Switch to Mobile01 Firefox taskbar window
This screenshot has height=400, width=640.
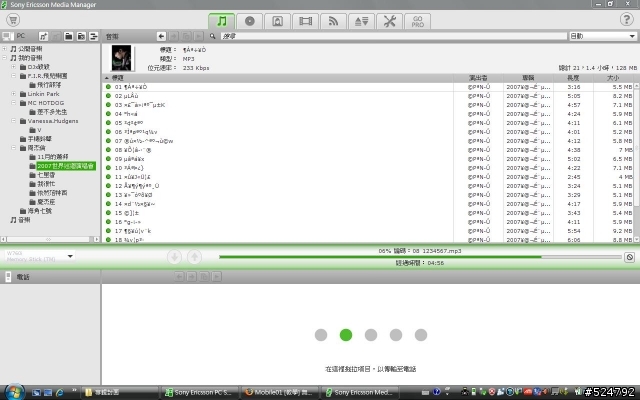pyautogui.click(x=279, y=392)
